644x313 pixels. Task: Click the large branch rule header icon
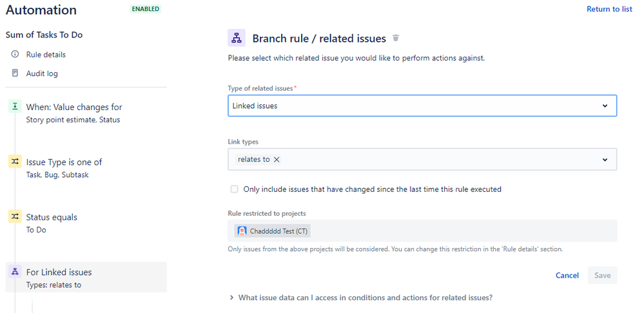237,38
